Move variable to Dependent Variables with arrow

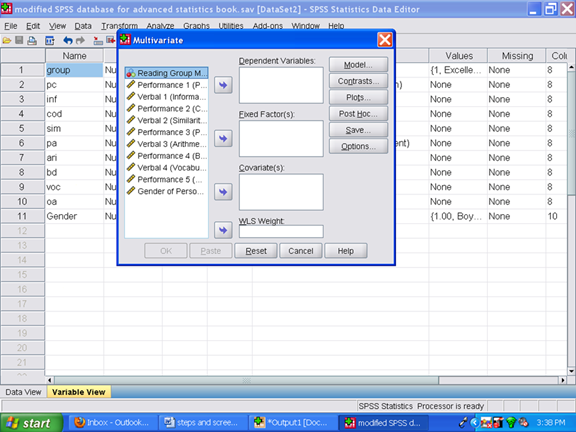[x=223, y=85]
